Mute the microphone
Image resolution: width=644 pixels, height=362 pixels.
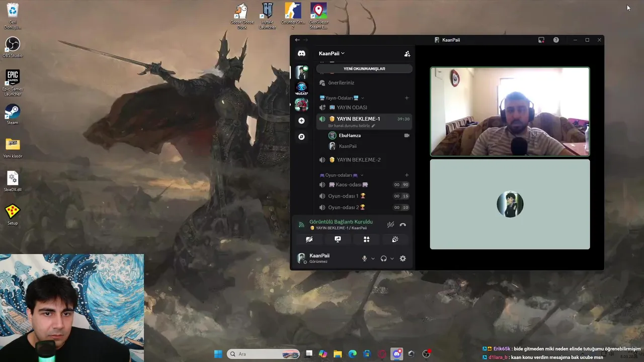pyautogui.click(x=365, y=258)
